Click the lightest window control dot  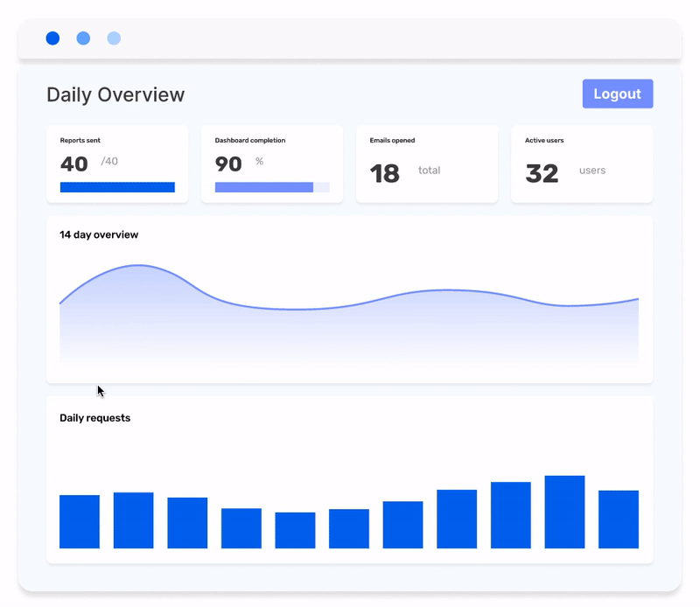[113, 38]
